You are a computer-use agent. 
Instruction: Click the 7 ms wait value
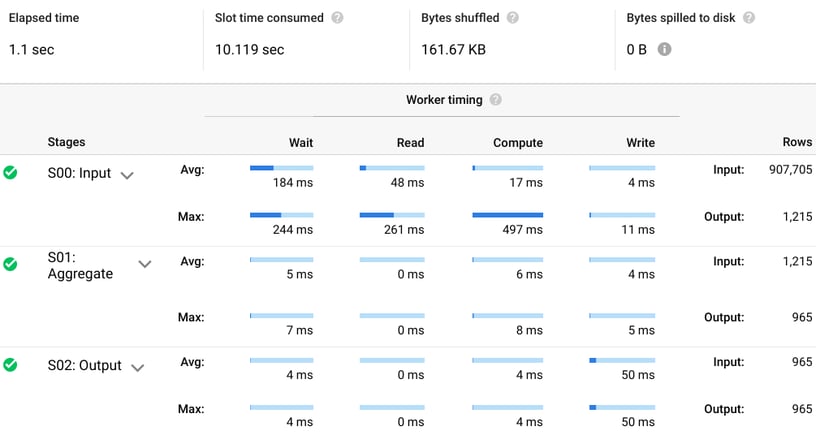click(300, 330)
